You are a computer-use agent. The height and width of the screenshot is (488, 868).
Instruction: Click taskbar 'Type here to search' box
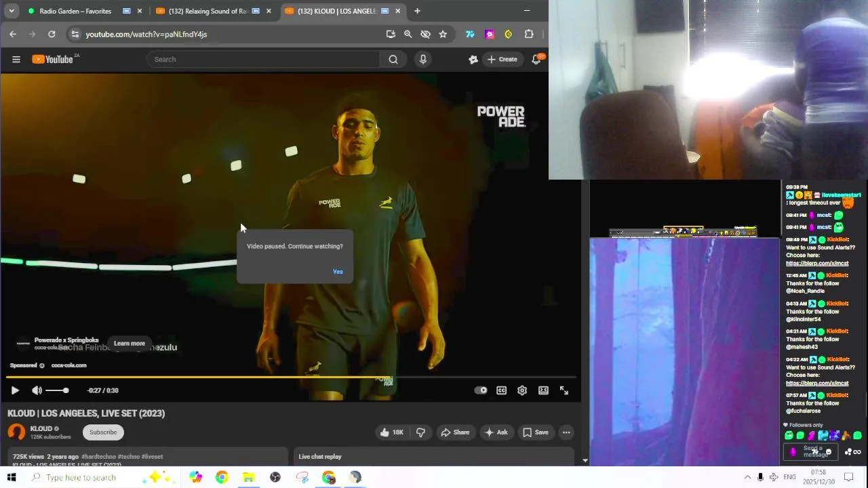pyautogui.click(x=81, y=477)
